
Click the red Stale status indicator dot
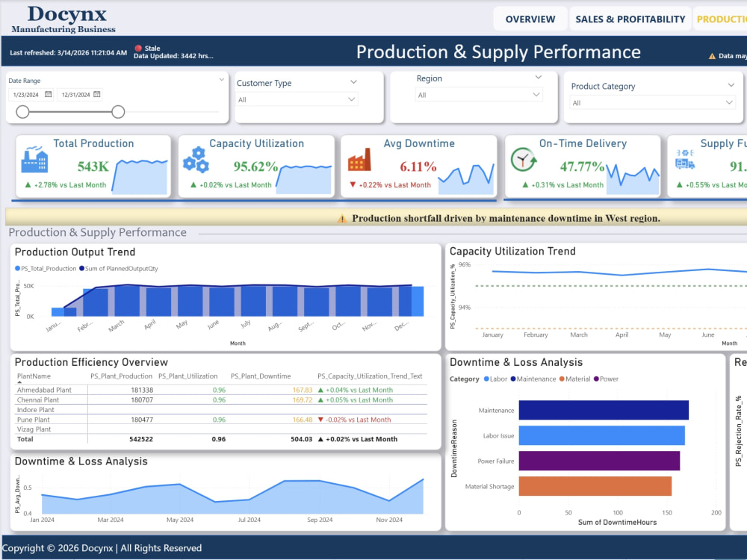point(138,48)
